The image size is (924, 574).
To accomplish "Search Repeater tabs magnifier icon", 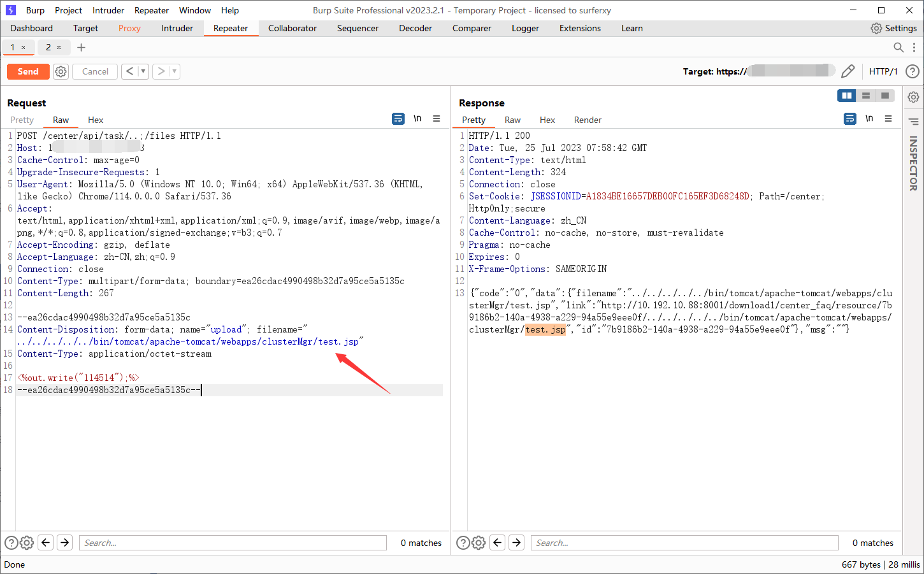I will tap(899, 47).
